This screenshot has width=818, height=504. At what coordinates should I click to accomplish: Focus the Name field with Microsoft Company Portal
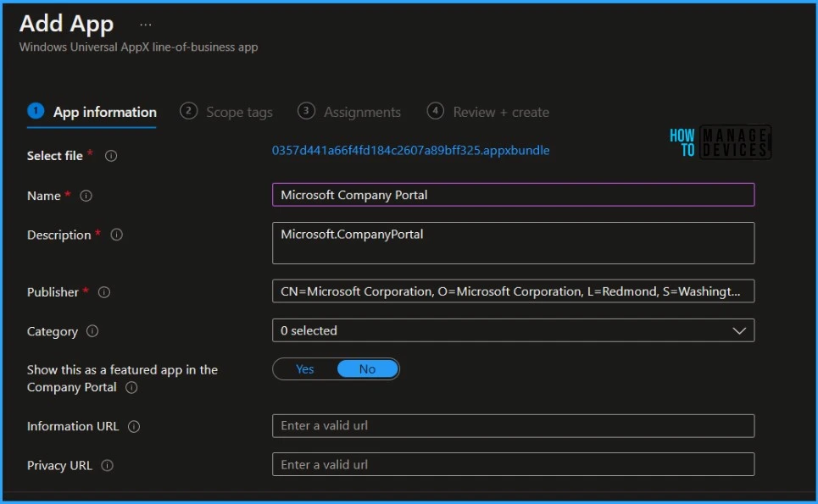coord(514,195)
